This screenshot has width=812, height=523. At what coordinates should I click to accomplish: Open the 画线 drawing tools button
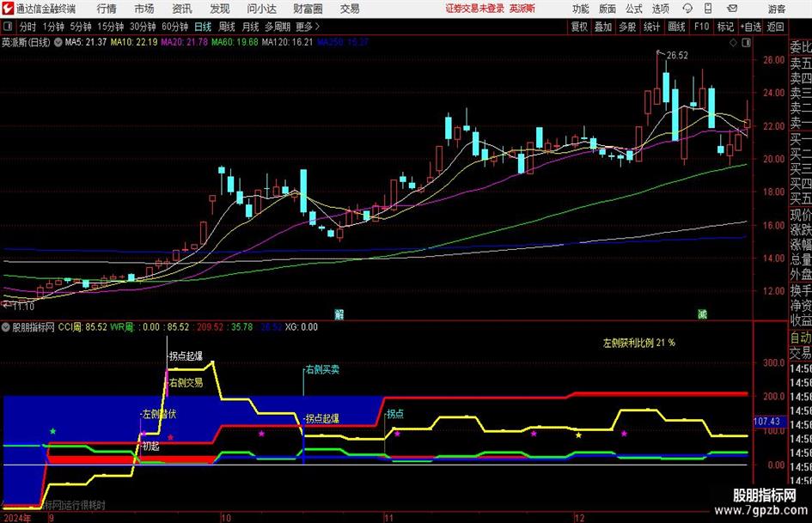pyautogui.click(x=677, y=27)
